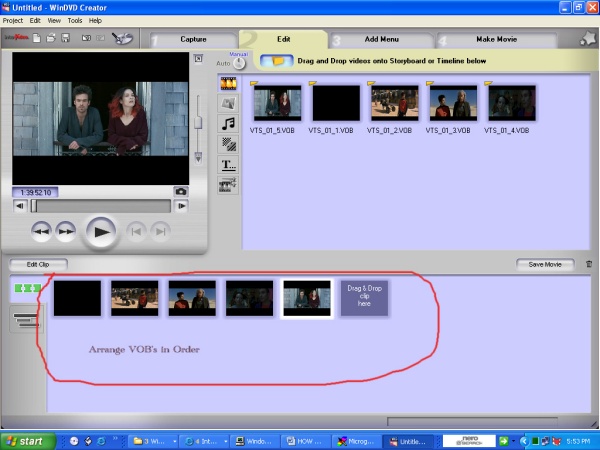This screenshot has height=450, width=600.
Task: Switch to timeline view mode
Action: [x=26, y=320]
